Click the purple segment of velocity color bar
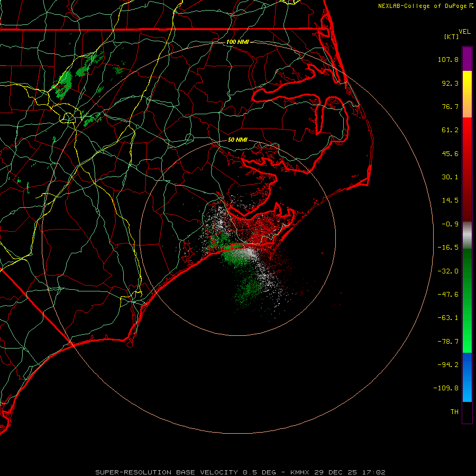 point(467,59)
